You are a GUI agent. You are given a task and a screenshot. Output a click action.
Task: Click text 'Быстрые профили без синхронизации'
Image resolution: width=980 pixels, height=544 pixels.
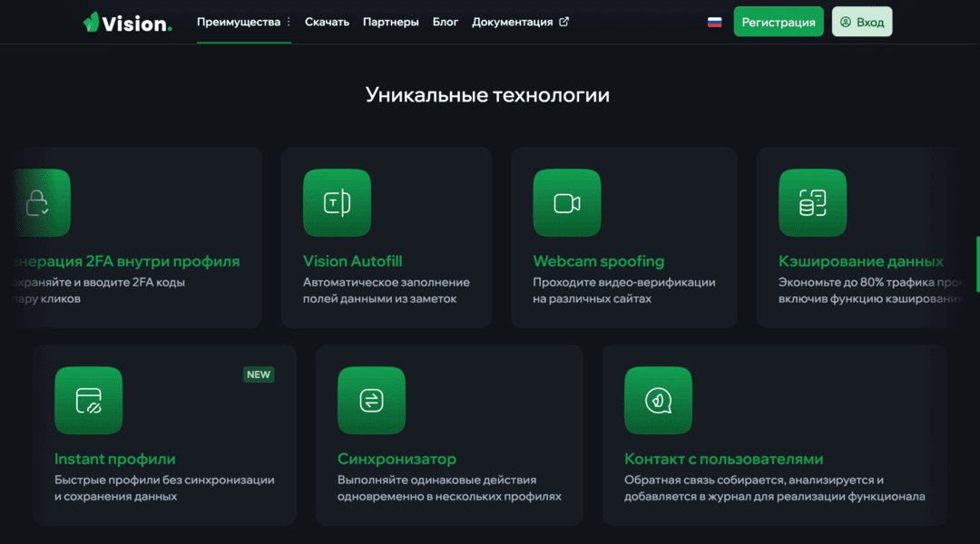click(x=164, y=480)
